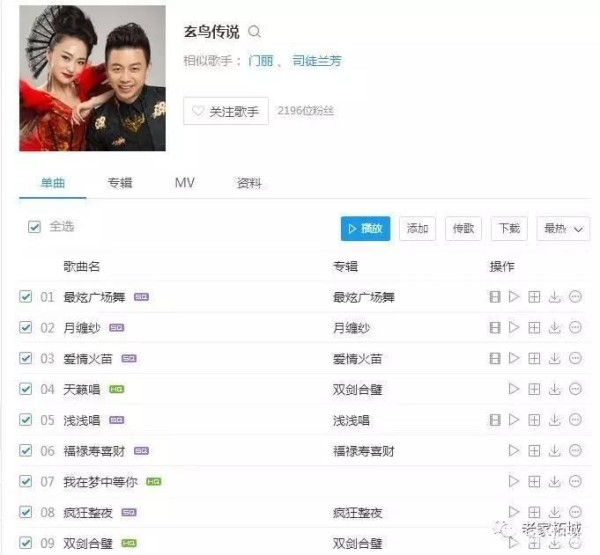Download the song 天籁唱
600x555 pixels.
554,389
